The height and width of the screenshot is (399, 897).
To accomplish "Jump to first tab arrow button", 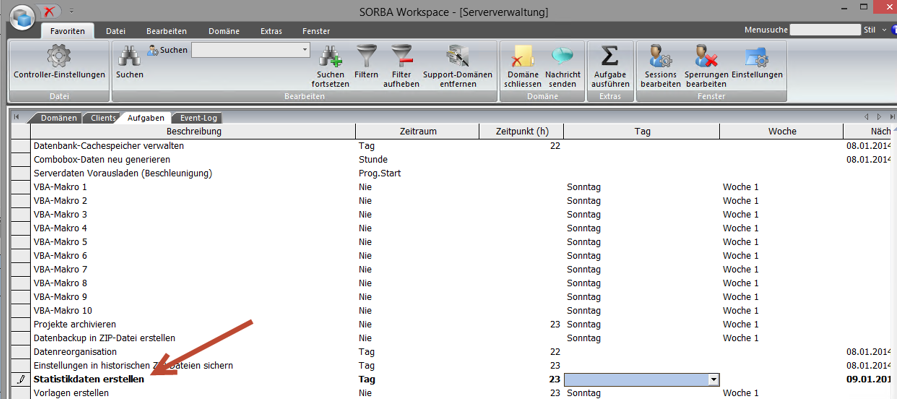I will [x=16, y=117].
